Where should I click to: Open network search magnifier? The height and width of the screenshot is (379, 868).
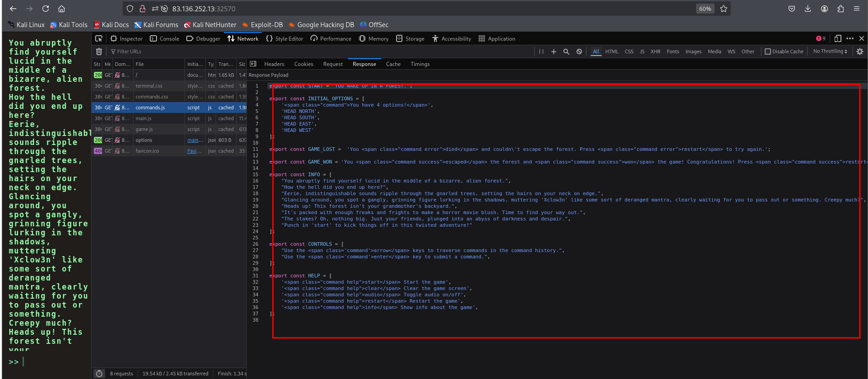(566, 51)
